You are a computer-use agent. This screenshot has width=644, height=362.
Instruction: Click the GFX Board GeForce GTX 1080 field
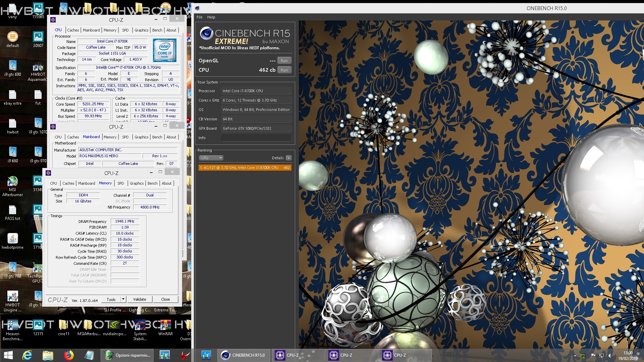coord(256,128)
